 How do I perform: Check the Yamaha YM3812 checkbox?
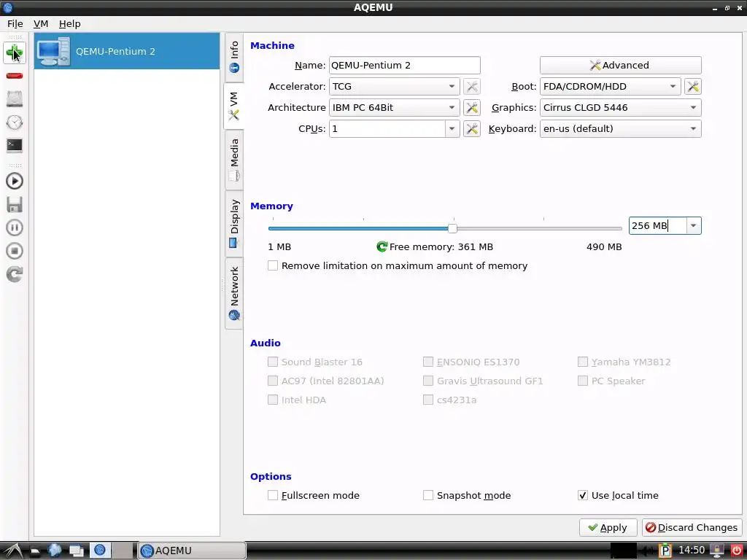point(582,362)
